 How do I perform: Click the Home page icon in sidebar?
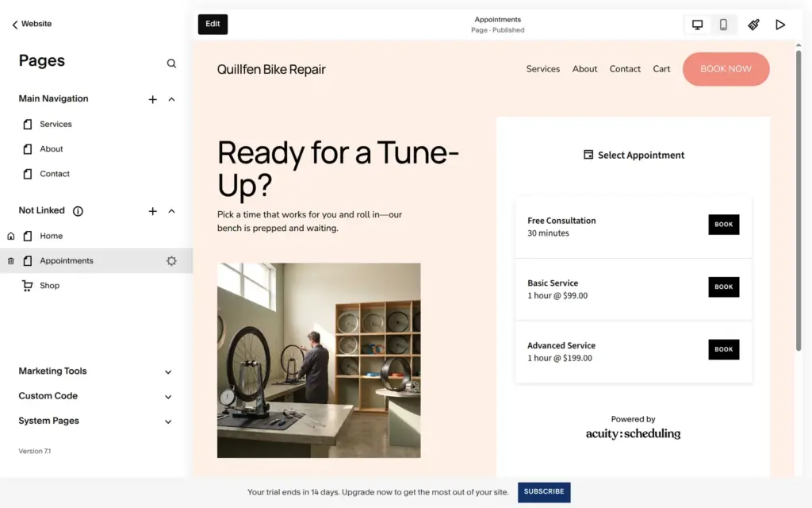click(28, 236)
